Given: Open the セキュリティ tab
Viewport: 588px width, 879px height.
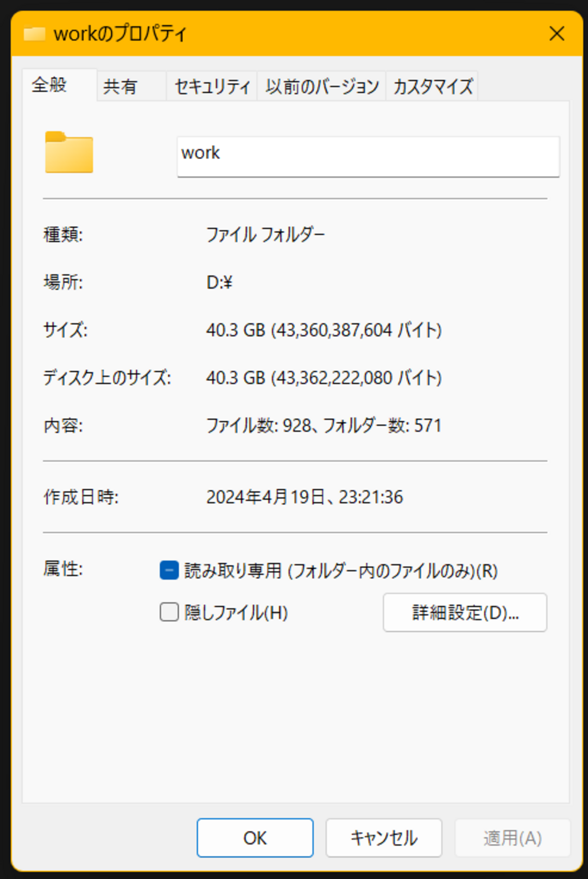Looking at the screenshot, I should 212,86.
